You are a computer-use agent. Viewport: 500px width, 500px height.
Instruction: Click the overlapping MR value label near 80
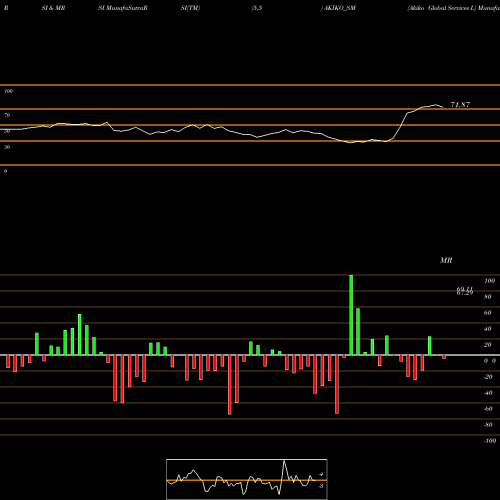(x=465, y=291)
